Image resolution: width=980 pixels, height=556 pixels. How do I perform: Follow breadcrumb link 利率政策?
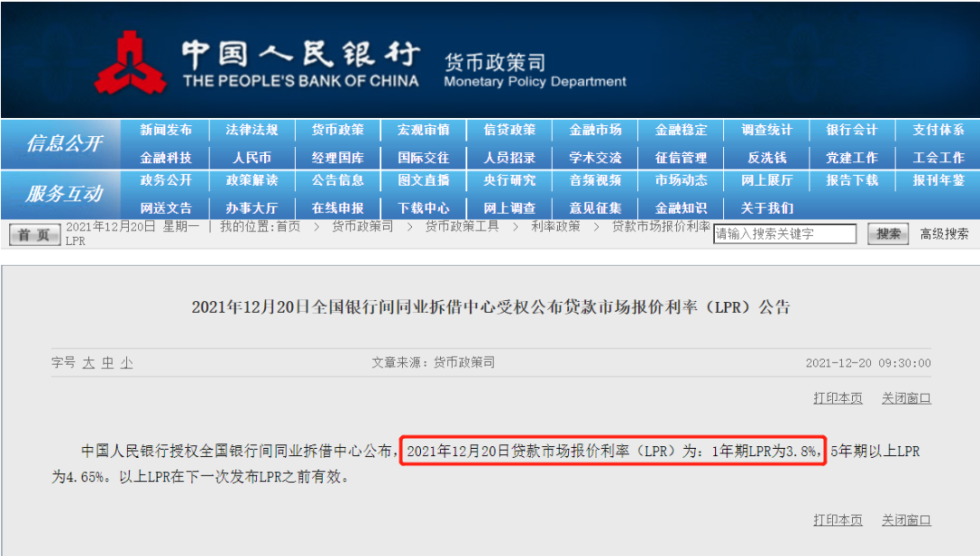click(x=555, y=226)
